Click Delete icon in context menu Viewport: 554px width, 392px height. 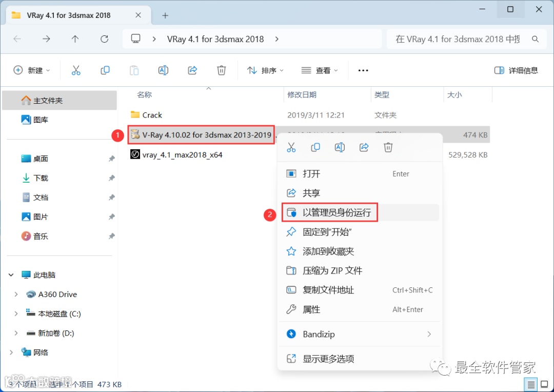coord(388,147)
